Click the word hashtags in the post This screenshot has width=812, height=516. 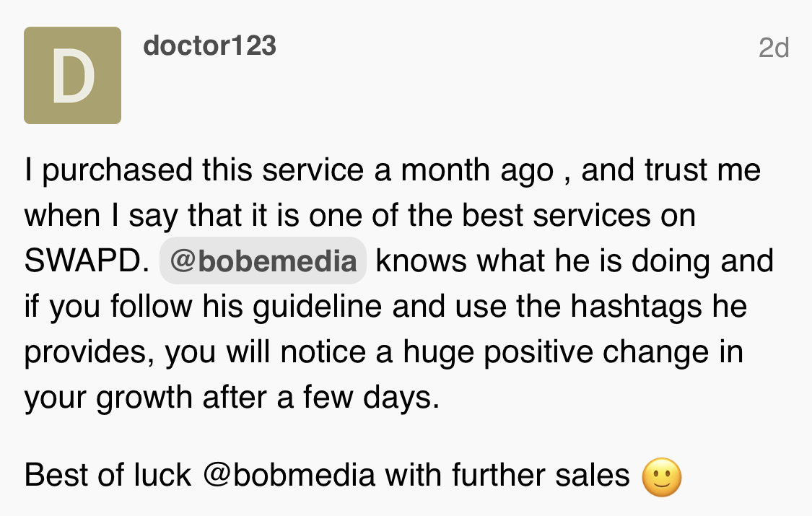[x=637, y=305]
